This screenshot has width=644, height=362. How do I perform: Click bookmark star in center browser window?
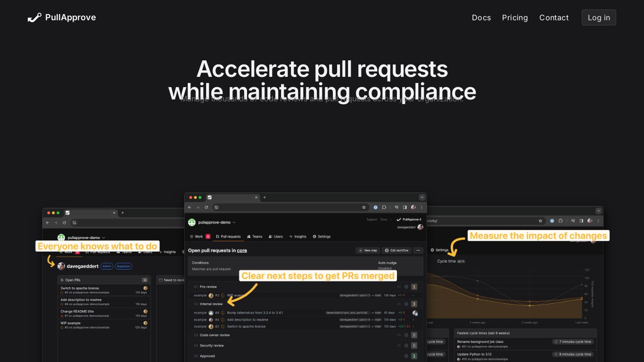click(364, 207)
